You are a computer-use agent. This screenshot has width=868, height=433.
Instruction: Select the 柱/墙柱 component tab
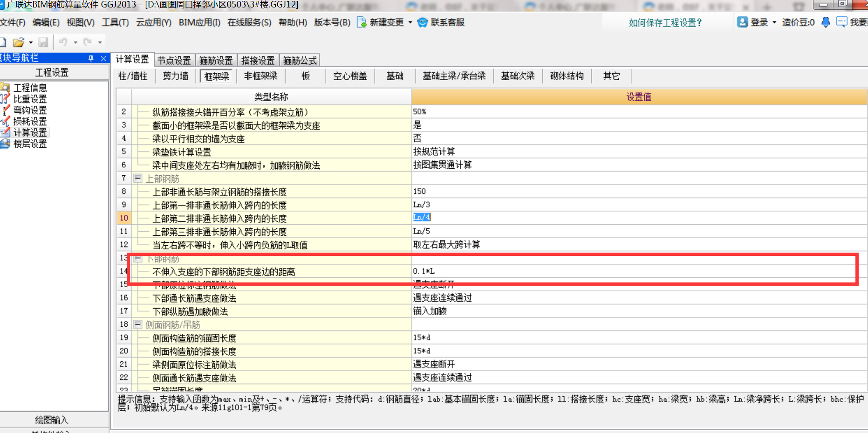133,76
